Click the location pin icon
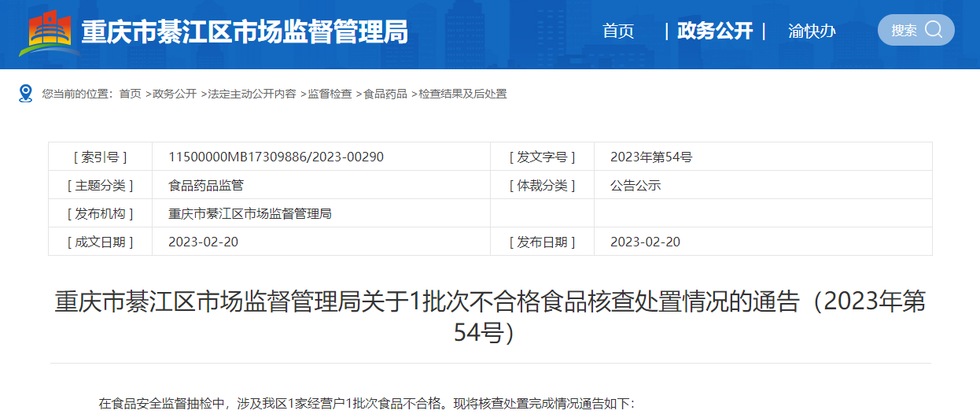Screen dimensions: 980x414 pos(26,94)
